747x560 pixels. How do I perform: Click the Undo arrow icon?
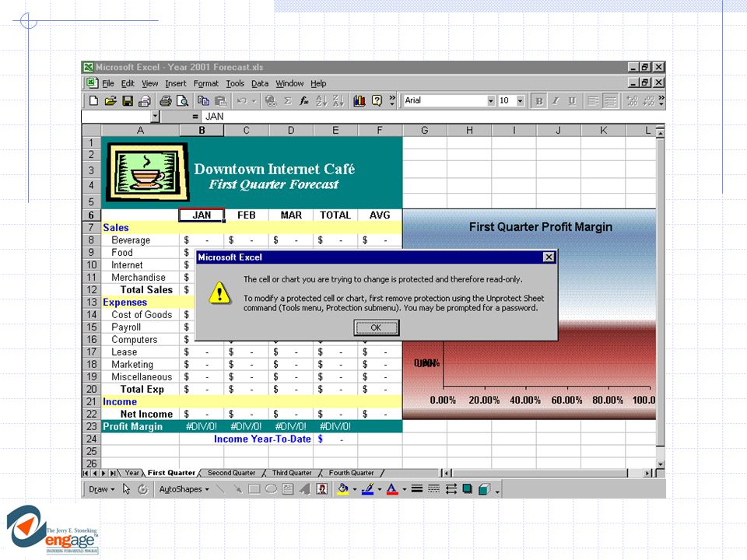click(x=242, y=100)
